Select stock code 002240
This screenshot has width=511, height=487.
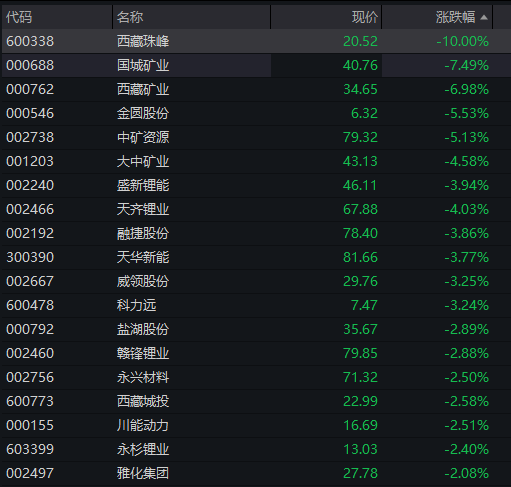30,185
